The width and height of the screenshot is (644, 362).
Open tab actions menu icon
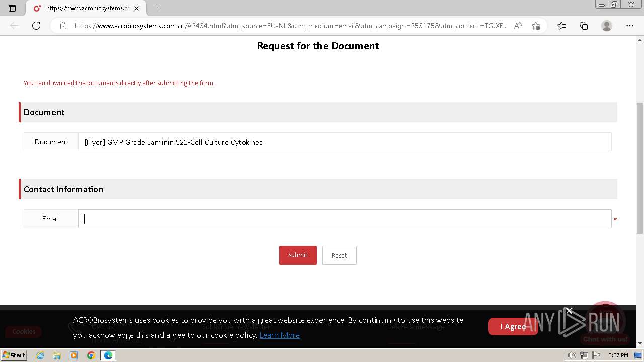pos(12,8)
